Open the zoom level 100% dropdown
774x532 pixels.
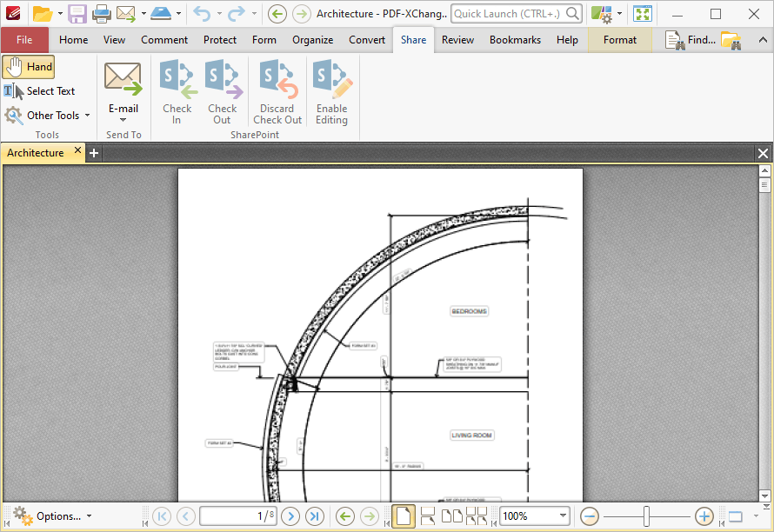[x=563, y=516]
